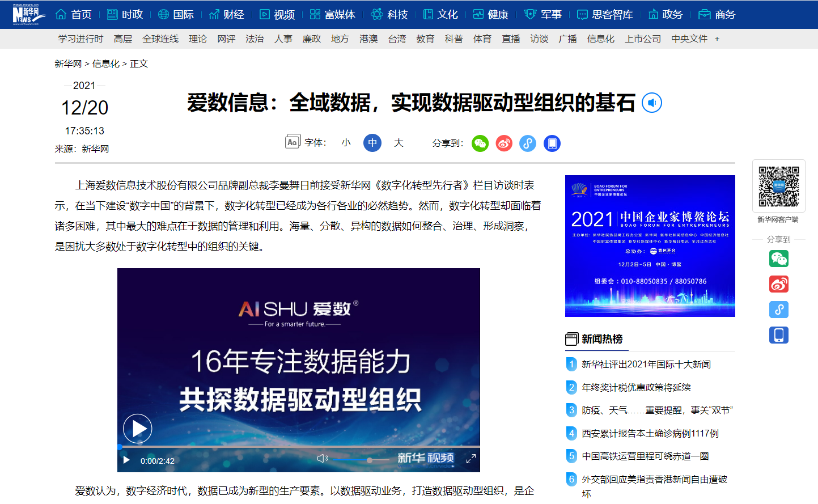
Task: Open the 政务 channel
Action: [x=666, y=14]
